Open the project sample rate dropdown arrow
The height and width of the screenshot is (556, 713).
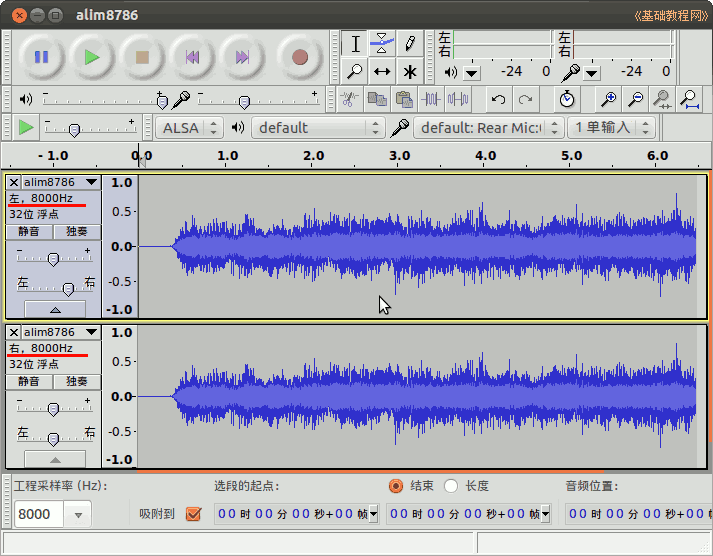point(78,515)
